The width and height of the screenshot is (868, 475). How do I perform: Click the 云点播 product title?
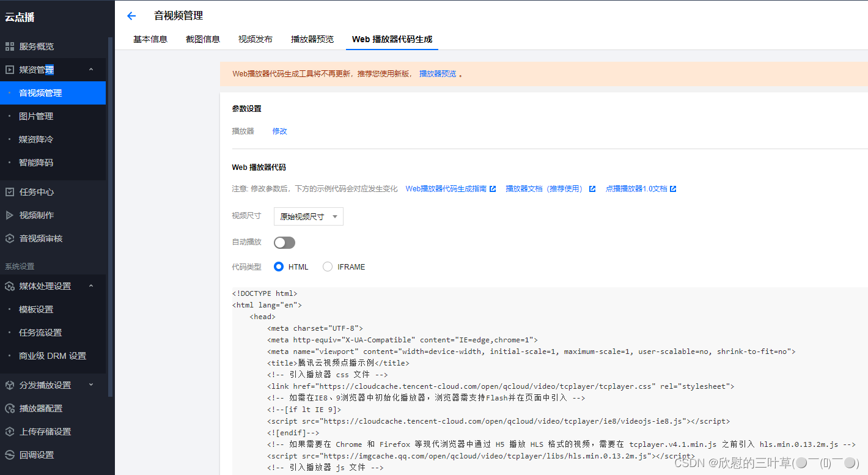click(x=20, y=17)
